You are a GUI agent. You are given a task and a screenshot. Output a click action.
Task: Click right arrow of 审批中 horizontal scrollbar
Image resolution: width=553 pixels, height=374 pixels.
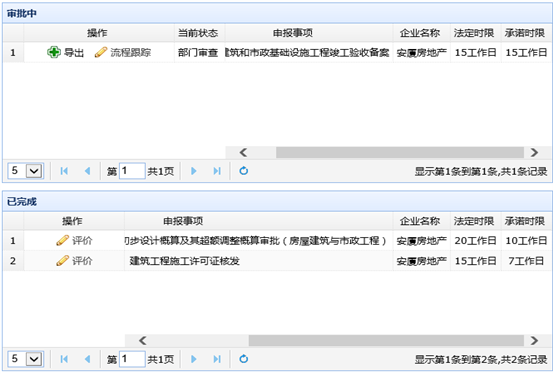(534, 152)
